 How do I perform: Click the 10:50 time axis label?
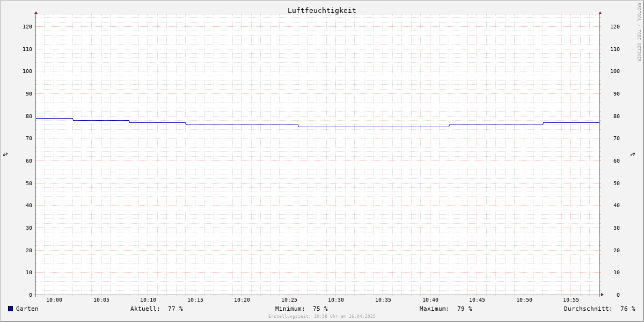point(524,300)
